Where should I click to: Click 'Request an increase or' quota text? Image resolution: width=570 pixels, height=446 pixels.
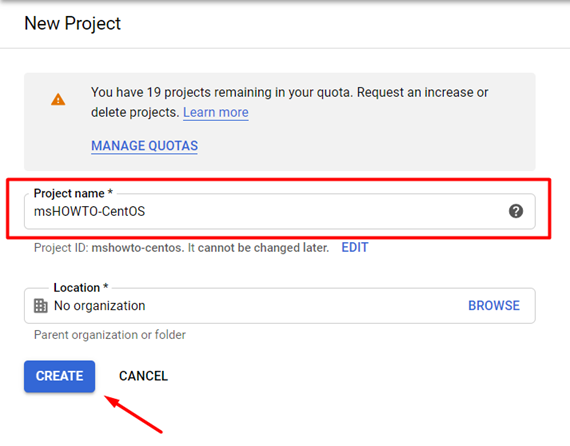[x=422, y=92]
